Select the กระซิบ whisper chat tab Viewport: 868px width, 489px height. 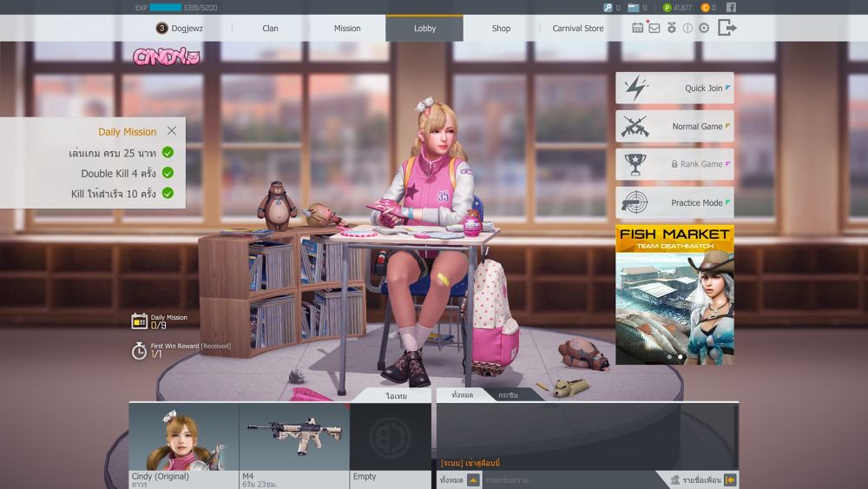tap(508, 395)
